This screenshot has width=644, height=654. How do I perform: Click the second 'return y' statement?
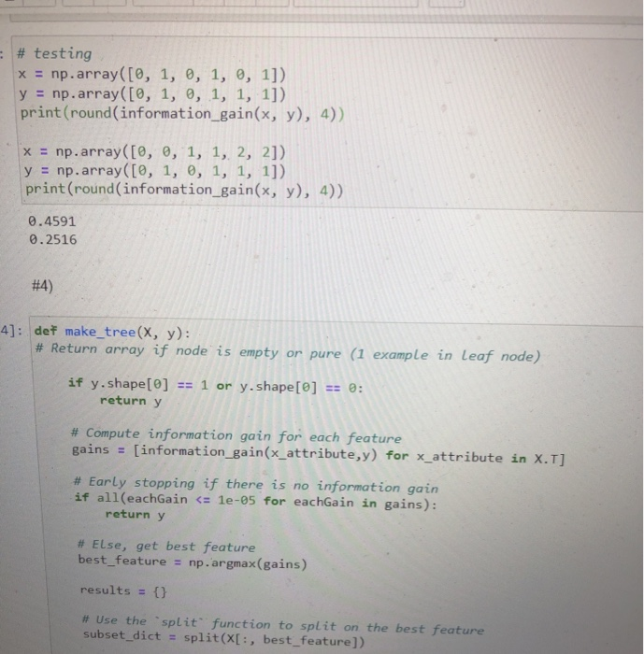[135, 515]
